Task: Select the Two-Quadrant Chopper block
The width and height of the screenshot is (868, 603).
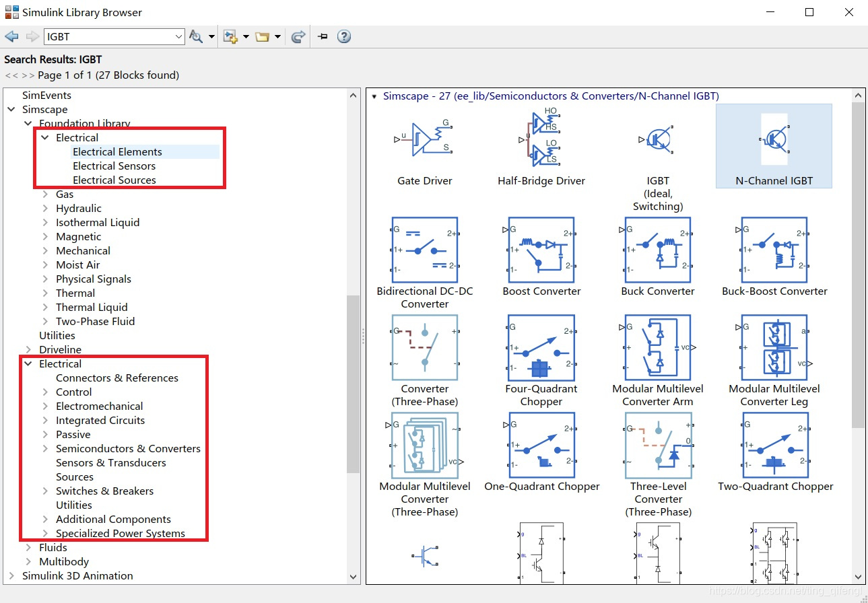Action: (775, 452)
